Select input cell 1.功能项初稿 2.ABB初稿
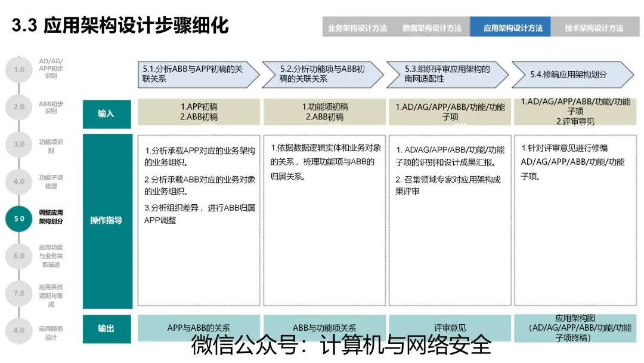Viewport: 644px width, 363px height. coord(324,112)
